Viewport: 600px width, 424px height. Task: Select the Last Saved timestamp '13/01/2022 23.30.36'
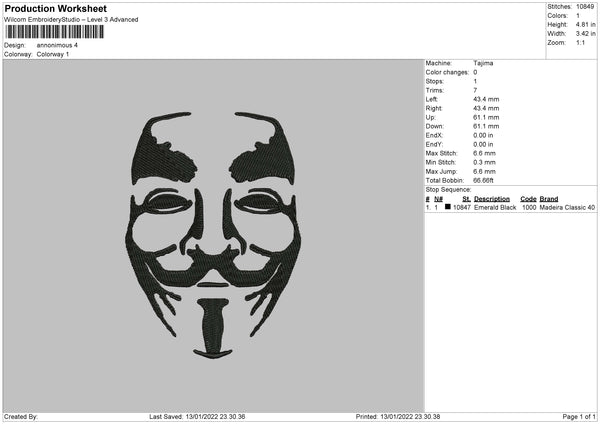pyautogui.click(x=215, y=417)
